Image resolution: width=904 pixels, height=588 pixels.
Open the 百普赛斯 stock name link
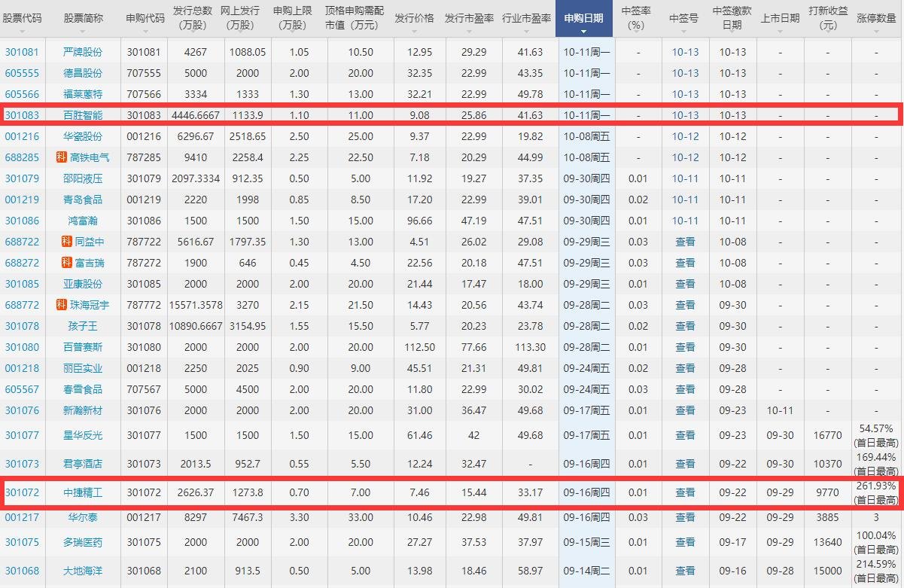[83, 347]
